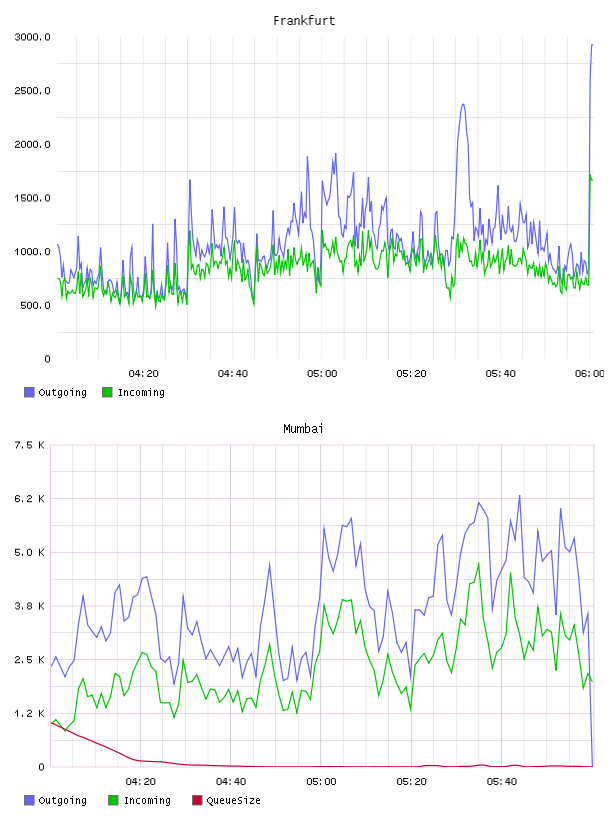The image size is (608, 816).
Task: Click the 04:20 time label on Frankfurt chart
Action: (x=143, y=374)
